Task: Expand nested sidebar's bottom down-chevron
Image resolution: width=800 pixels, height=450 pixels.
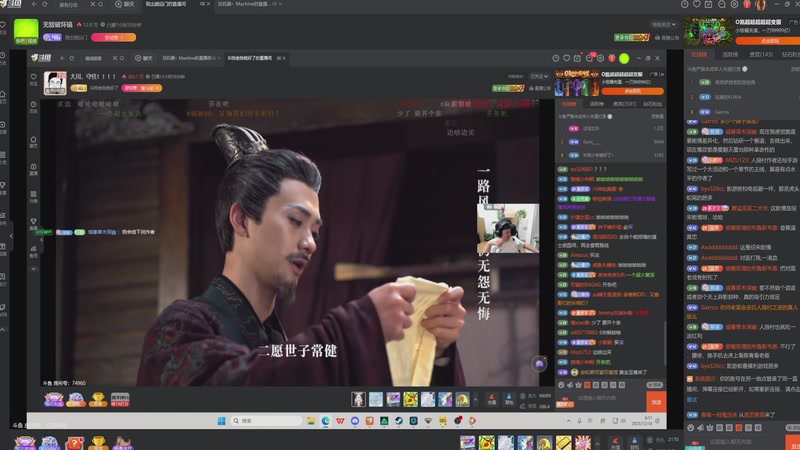Action: pyautogui.click(x=33, y=269)
